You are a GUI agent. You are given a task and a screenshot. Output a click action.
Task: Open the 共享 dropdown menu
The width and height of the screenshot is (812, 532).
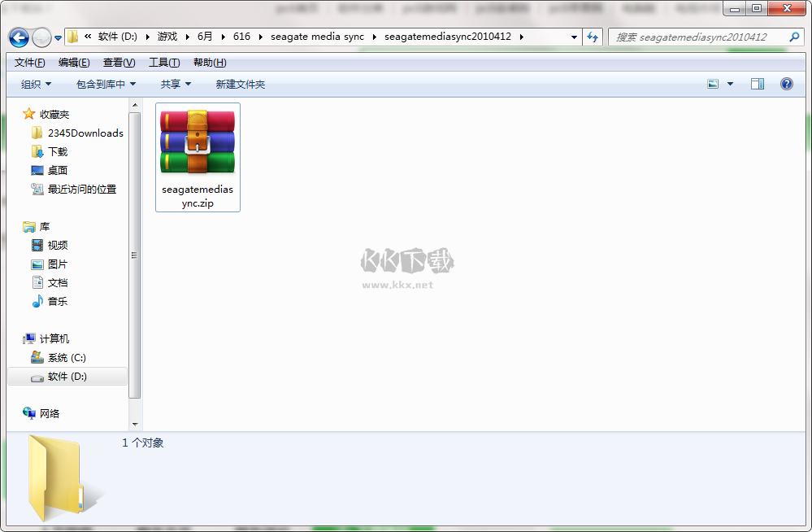tap(176, 85)
